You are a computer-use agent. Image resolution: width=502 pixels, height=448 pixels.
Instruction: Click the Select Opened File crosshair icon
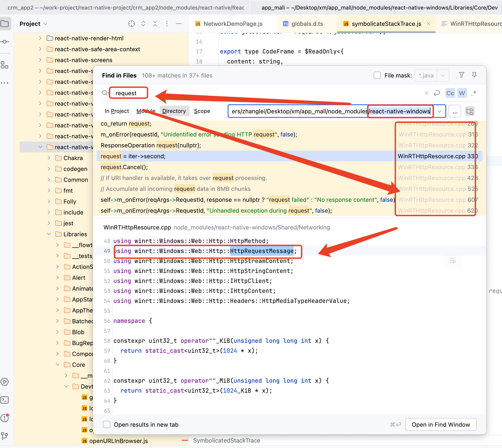click(132, 24)
